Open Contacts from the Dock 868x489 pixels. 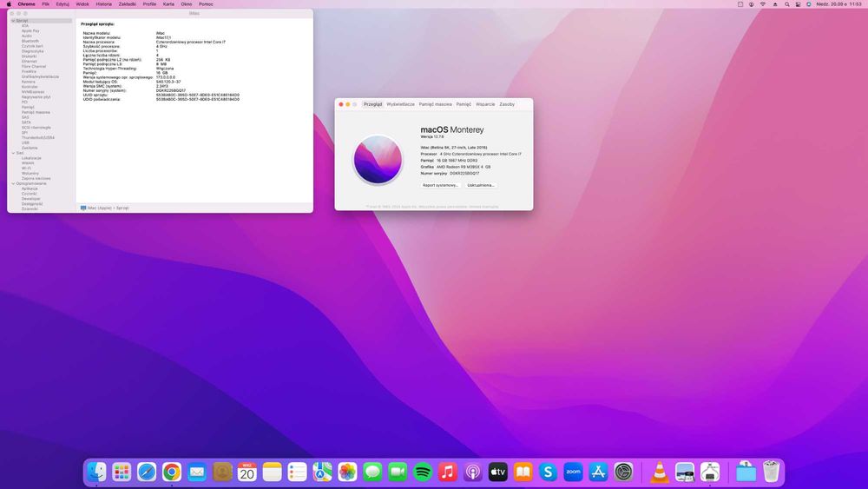pos(222,472)
